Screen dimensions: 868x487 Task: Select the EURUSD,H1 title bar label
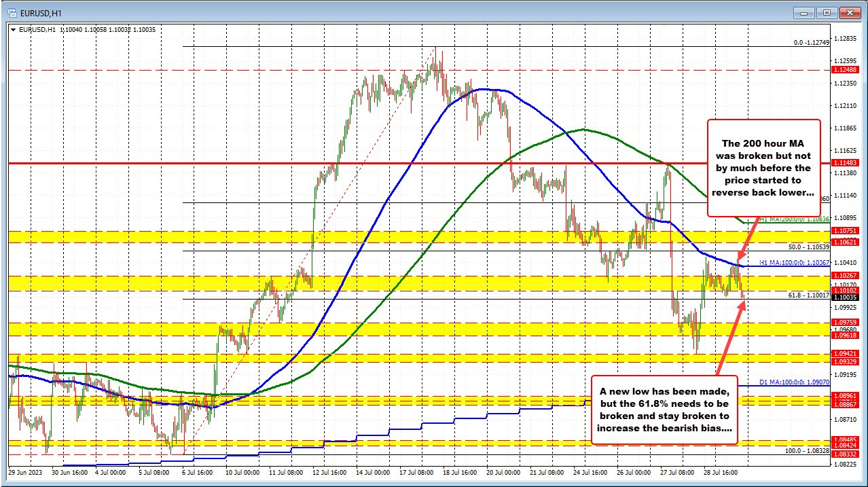point(39,12)
